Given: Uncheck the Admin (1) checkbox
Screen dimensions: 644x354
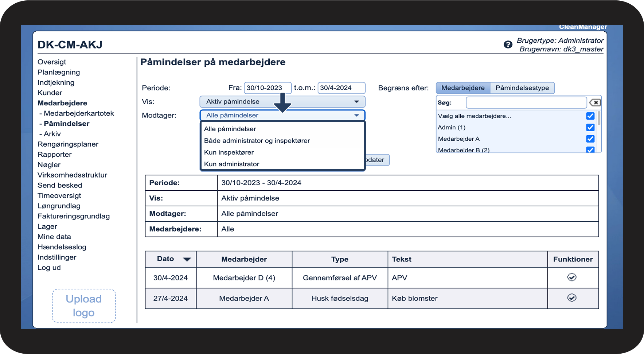Looking at the screenshot, I should pos(590,127).
